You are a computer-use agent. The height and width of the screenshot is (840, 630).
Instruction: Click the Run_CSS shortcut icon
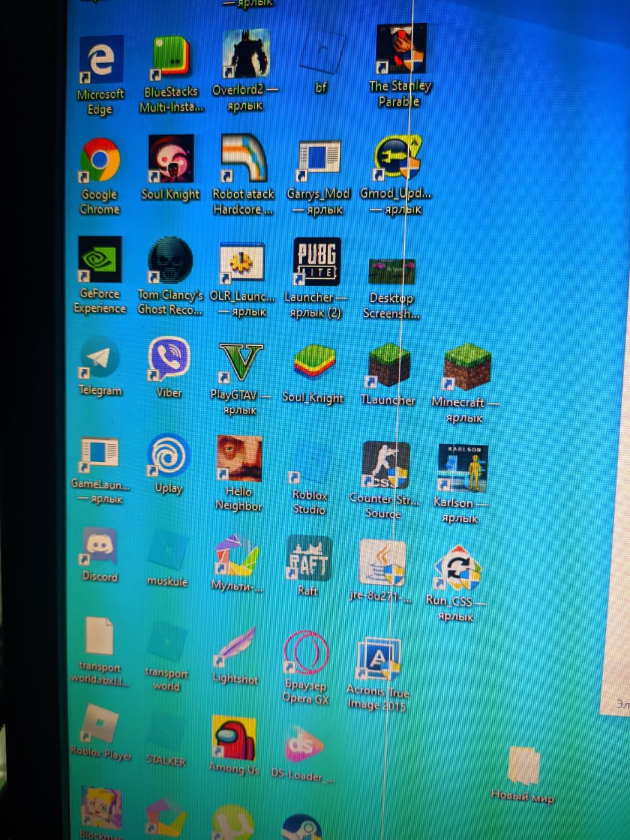[457, 568]
